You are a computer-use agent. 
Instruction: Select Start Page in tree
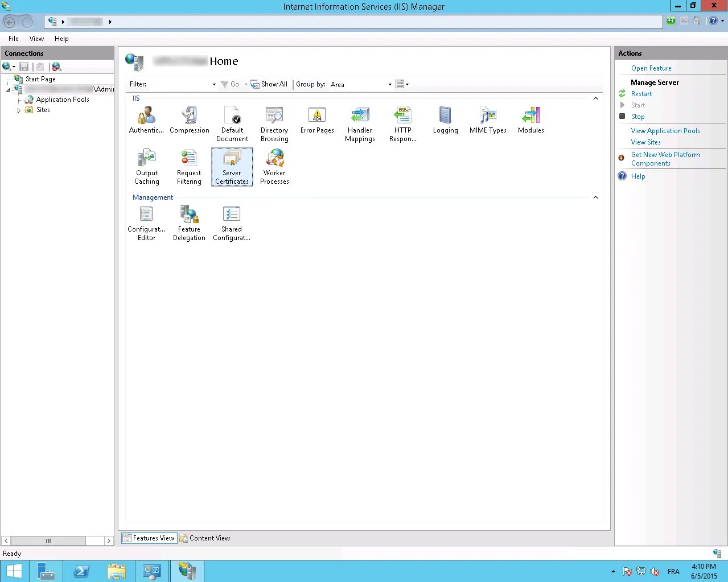40,79
